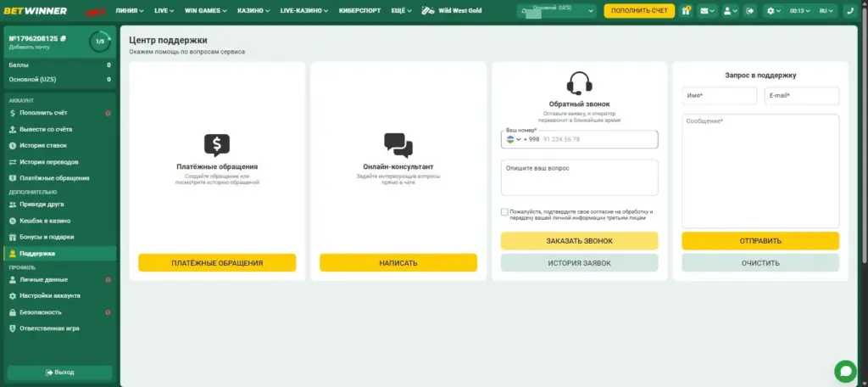This screenshot has height=387, width=868.
Task: Expand the ЛИНИЯ menu
Action: tap(130, 10)
